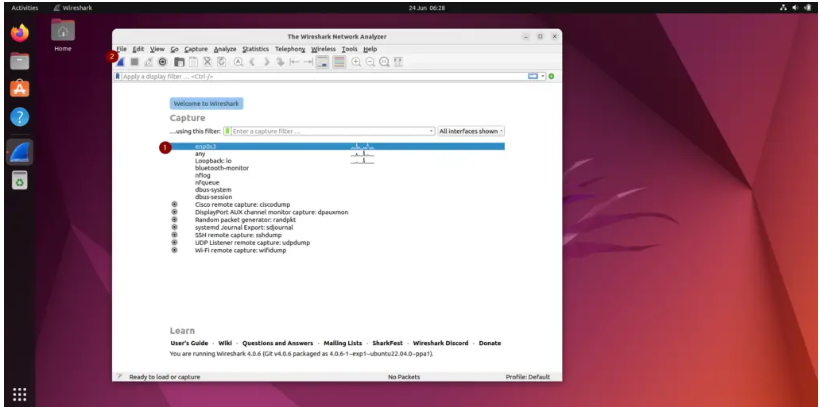
Task: Open the Statistics menu
Action: pos(256,49)
